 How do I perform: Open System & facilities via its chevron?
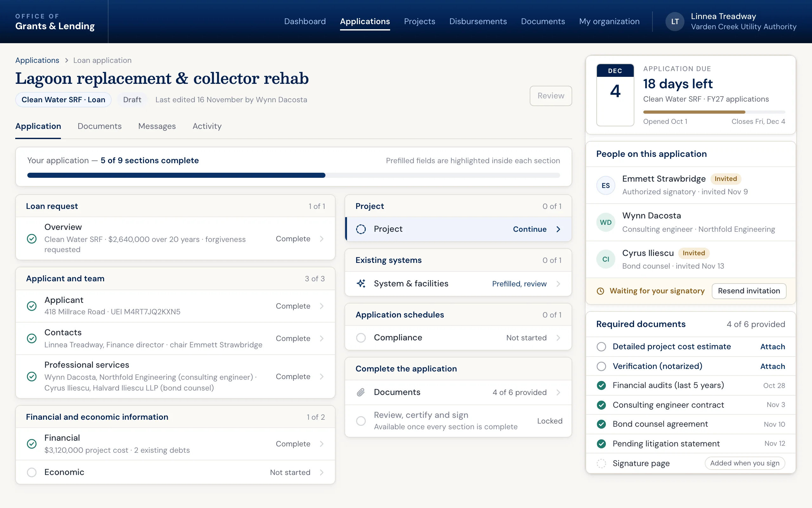tap(558, 284)
